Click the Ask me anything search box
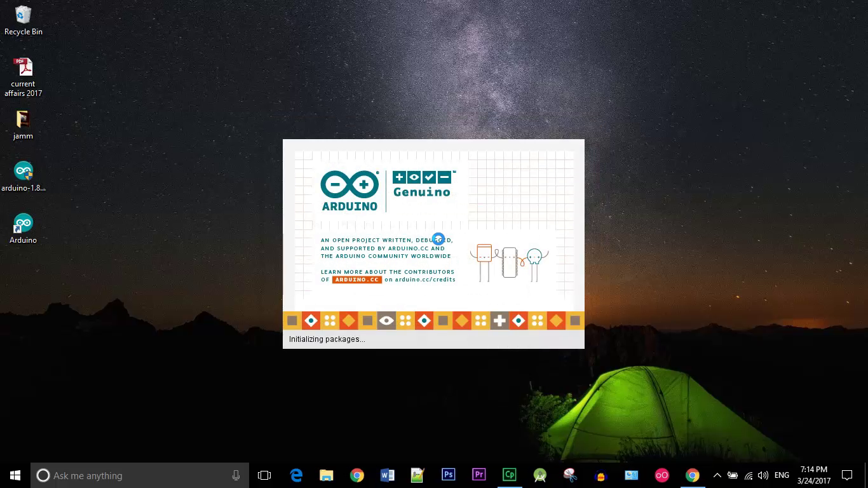 point(140,475)
